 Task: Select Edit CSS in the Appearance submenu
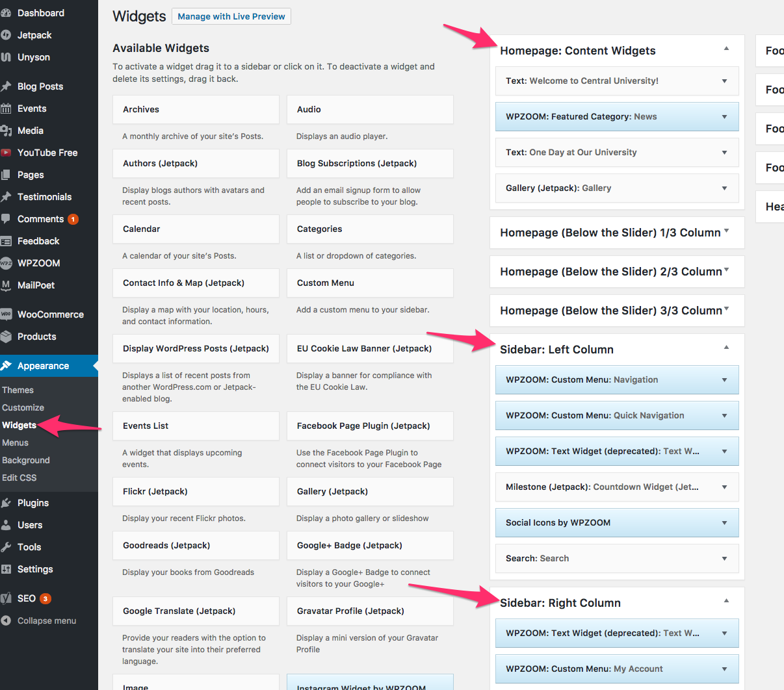(x=19, y=478)
